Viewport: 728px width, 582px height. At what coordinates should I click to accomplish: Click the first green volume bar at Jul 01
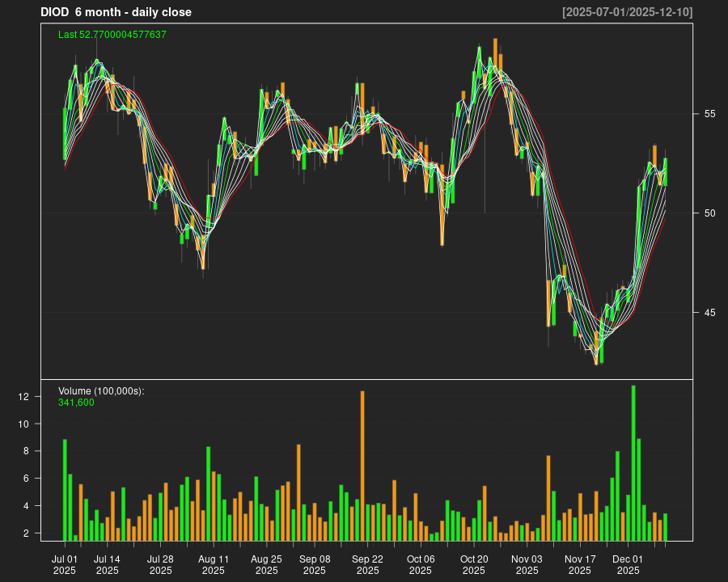pyautogui.click(x=65, y=490)
